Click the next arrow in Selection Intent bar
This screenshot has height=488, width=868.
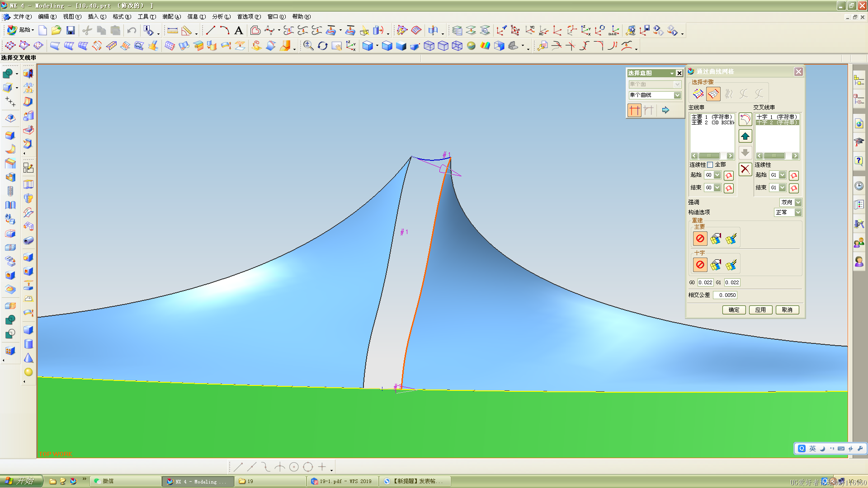coord(665,110)
